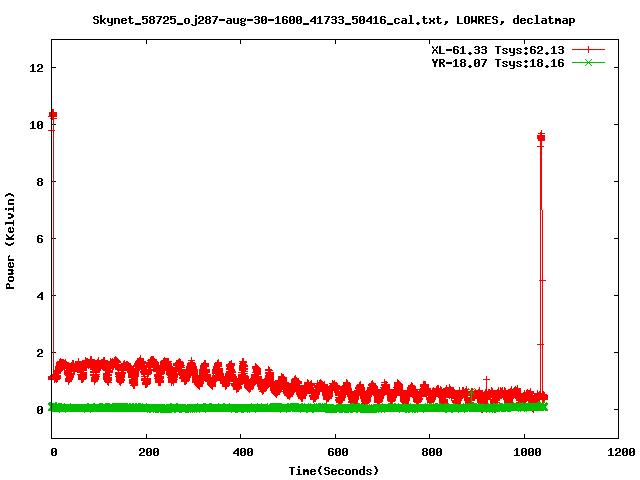This screenshot has height=480, width=640.
Task: Click y-axis tick label 12
Action: 37,68
